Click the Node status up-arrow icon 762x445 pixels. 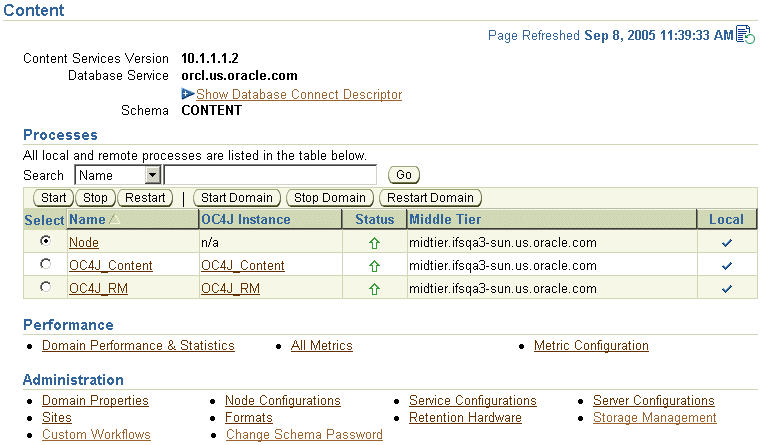374,242
